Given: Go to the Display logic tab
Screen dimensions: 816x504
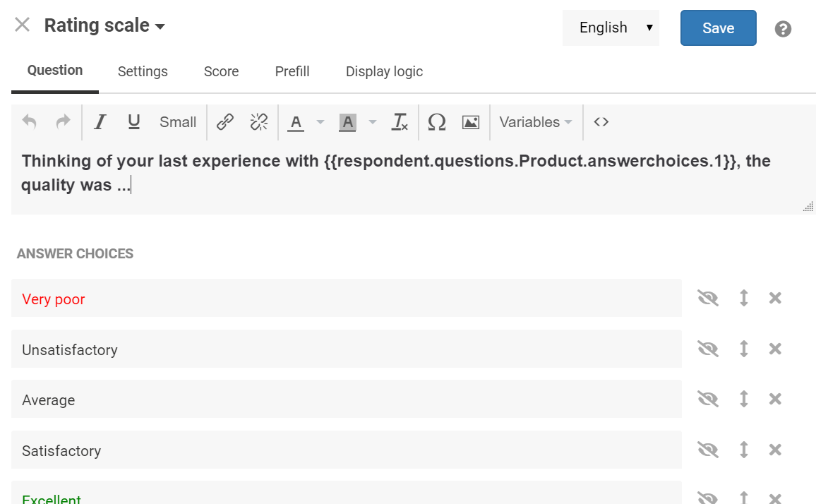Looking at the screenshot, I should (x=384, y=71).
